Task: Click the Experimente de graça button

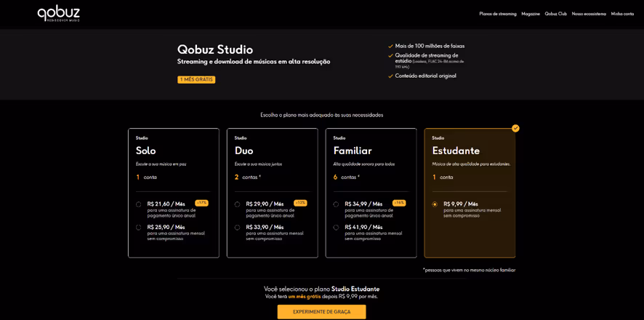Action: tap(321, 312)
